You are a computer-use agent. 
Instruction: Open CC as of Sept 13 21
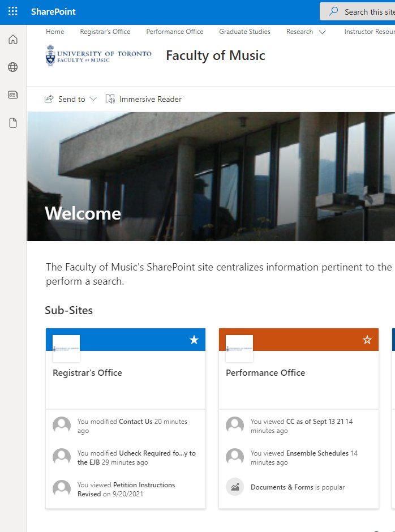click(315, 422)
